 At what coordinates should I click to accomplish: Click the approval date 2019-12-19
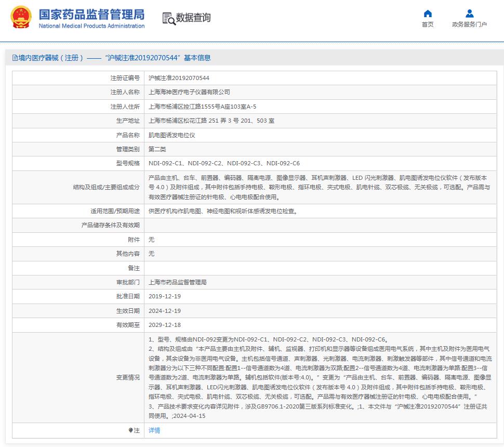point(165,296)
